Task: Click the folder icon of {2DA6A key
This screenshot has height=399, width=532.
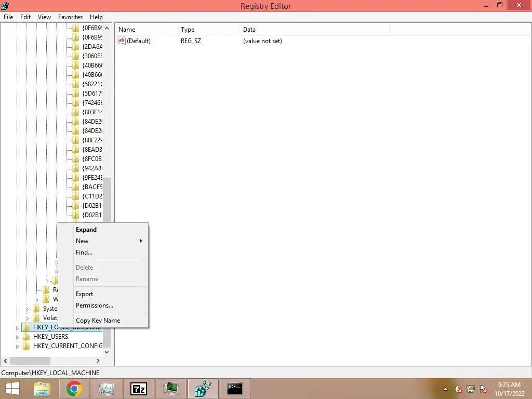Action: tap(76, 46)
